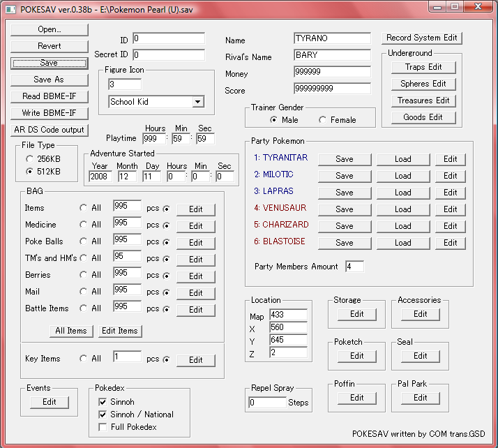Click the Repel Spray steps field
498x448 pixels.
[267, 403]
